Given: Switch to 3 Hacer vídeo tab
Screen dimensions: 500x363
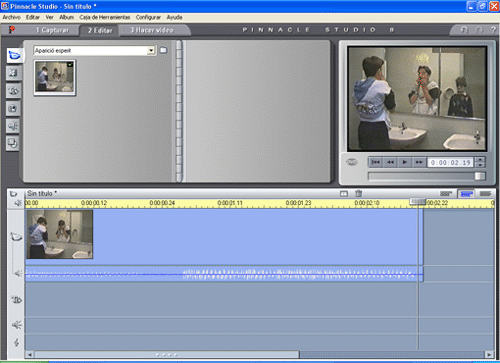Looking at the screenshot, I should tap(152, 30).
